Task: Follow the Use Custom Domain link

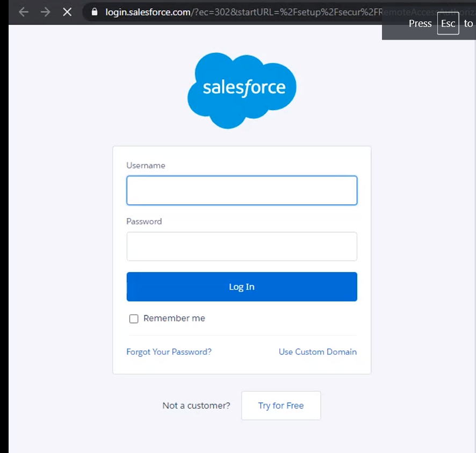Action: (318, 351)
